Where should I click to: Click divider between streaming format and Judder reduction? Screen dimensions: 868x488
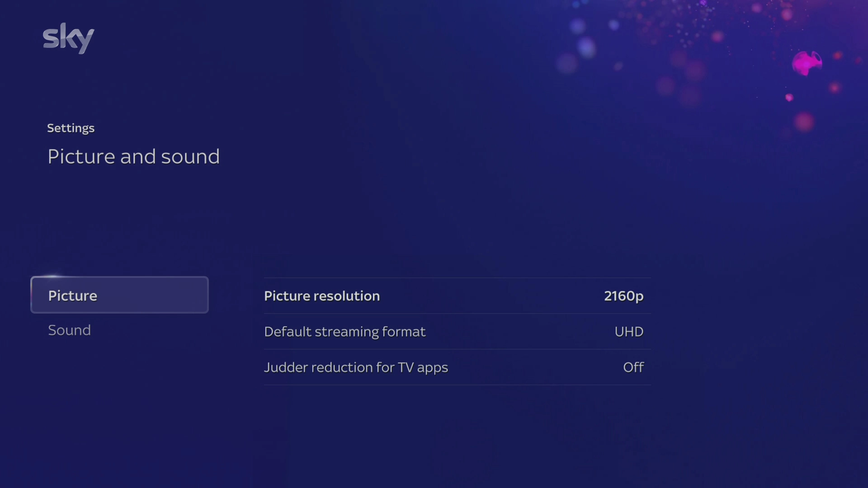point(457,349)
